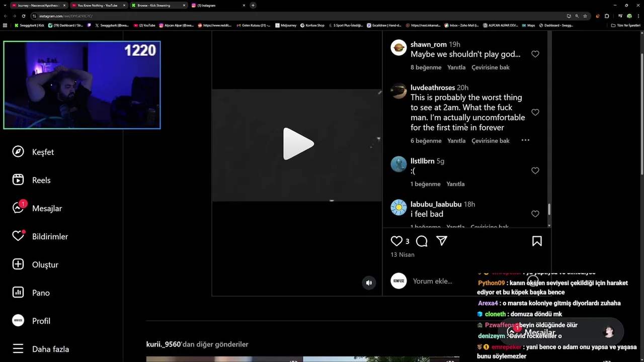Reply to shawn_rom's comment via Yanıtla
Viewport: 644px width, 362px height.
pos(456,67)
